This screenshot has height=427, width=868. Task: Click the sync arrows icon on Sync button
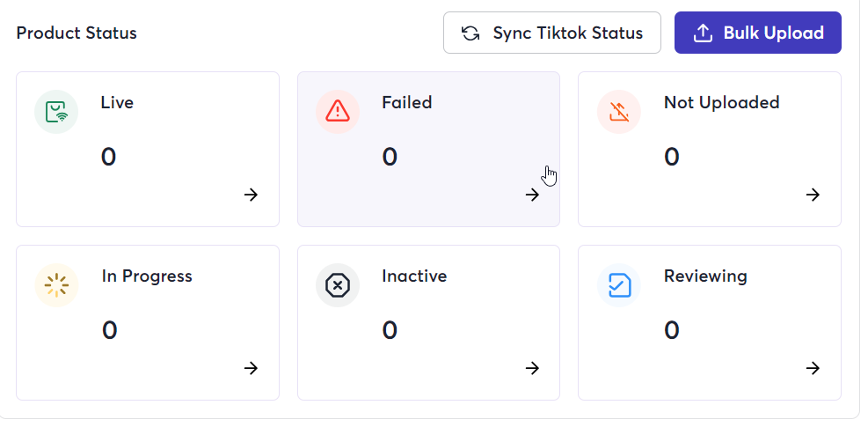click(470, 33)
